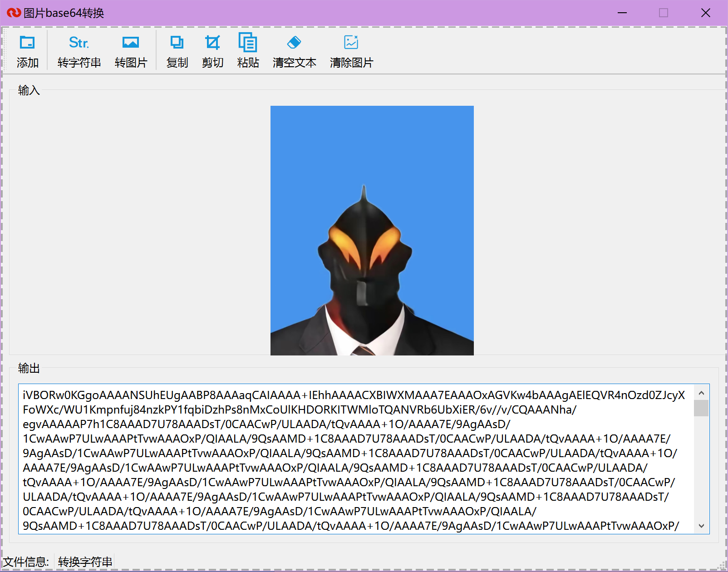Click the 粘贴 (Paste) icon
This screenshot has height=572, width=728.
[248, 43]
